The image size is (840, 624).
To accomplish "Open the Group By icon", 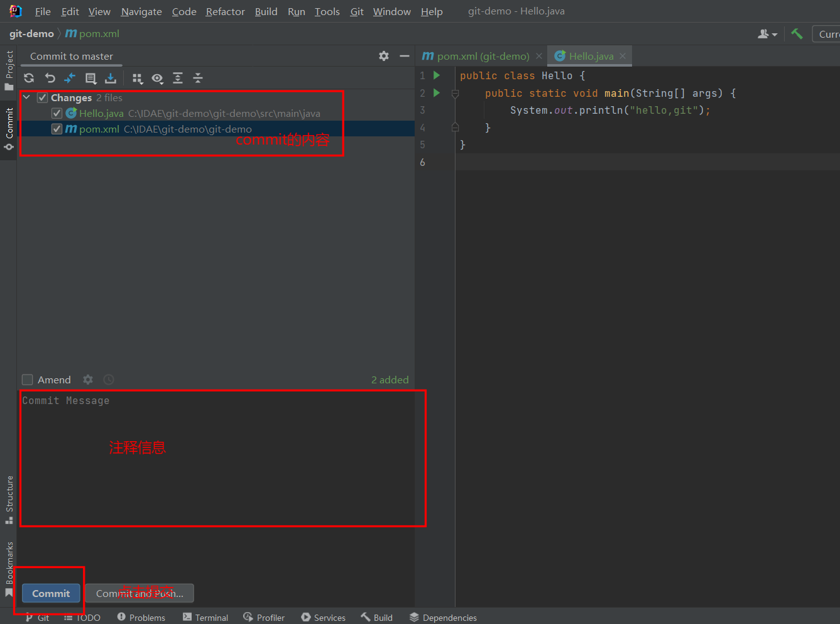I will tap(138, 78).
